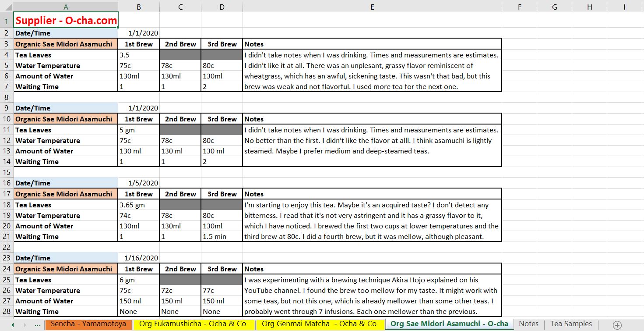Select the Org Sae Midori Asamuchi - O-cha tab
Viewport: 644px width, 331px height.
(x=449, y=324)
